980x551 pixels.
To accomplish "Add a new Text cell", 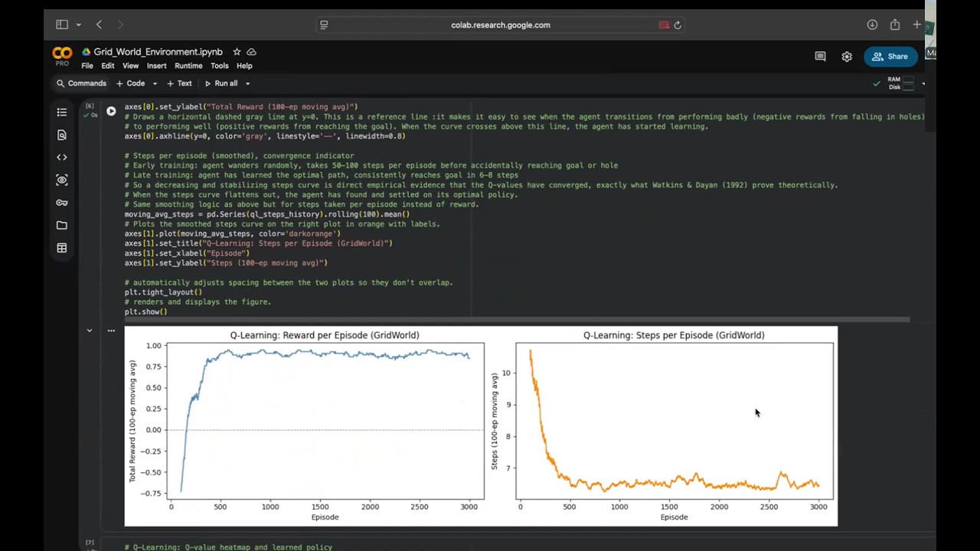I will (x=179, y=83).
